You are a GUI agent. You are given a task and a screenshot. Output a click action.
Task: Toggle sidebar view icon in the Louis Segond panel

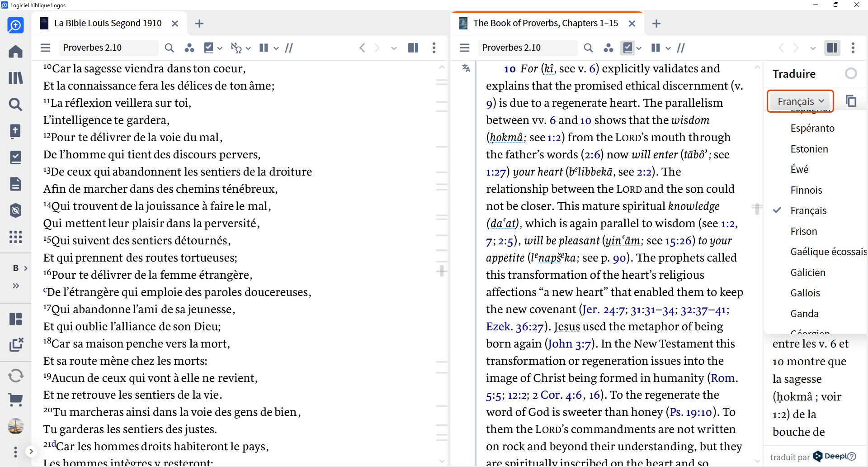413,48
